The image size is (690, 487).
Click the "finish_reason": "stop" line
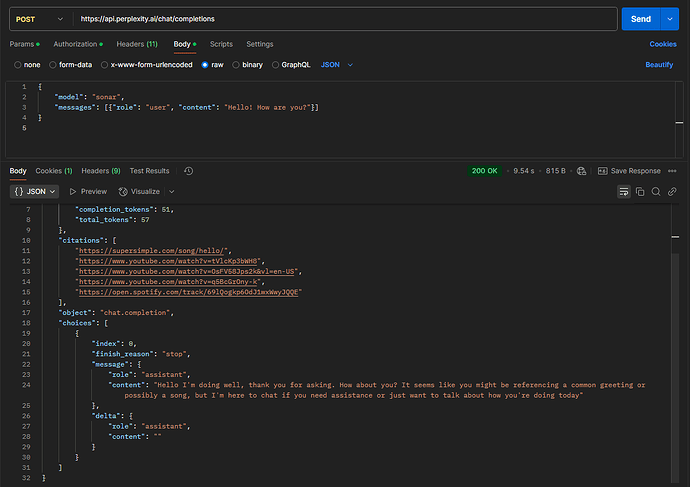pos(141,354)
